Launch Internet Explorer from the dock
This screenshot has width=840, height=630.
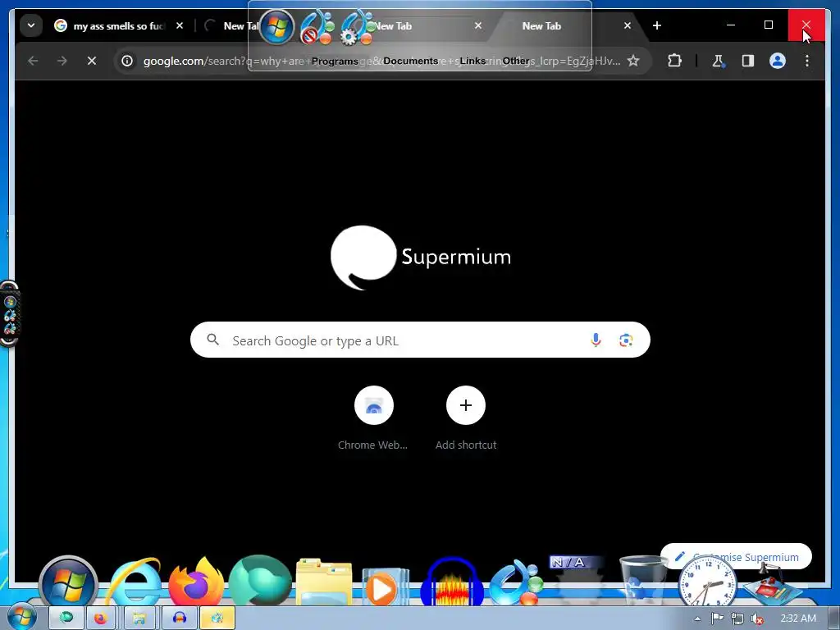[x=135, y=582]
